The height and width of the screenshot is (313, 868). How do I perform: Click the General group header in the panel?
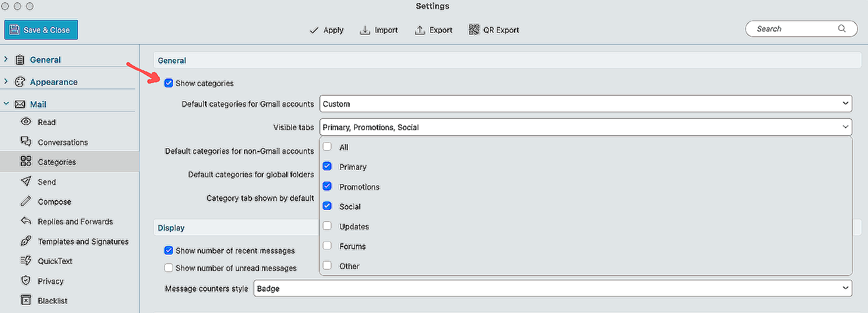click(507, 60)
